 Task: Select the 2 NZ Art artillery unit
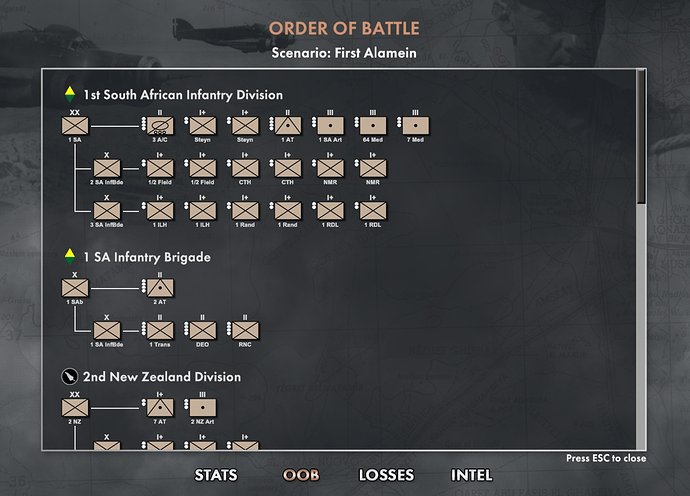pos(202,408)
